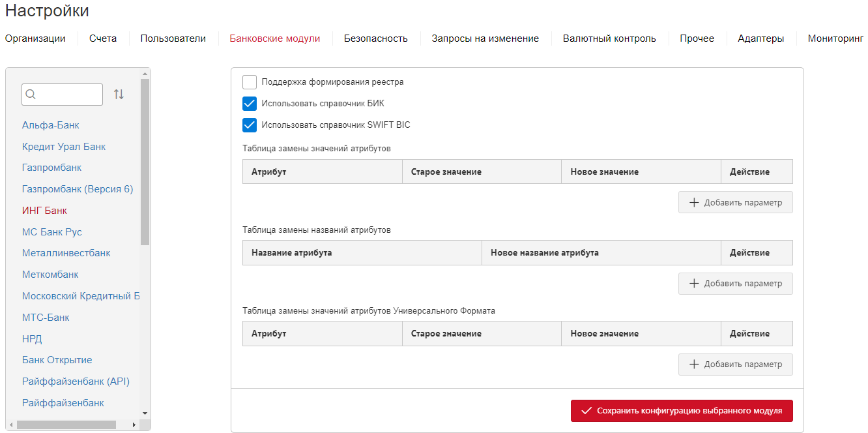This screenshot has height=433, width=868.
Task: Click the bank list vertical scrollbar thumb
Action: click(x=145, y=162)
